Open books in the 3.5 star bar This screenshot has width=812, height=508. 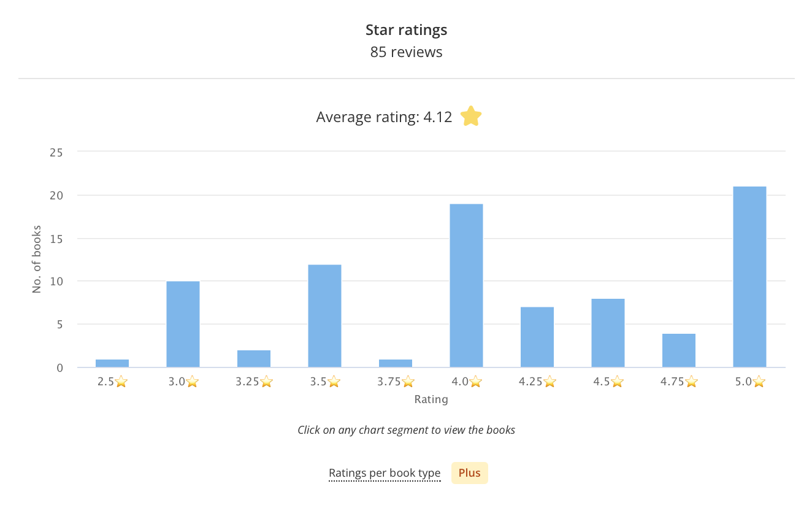pyautogui.click(x=324, y=316)
